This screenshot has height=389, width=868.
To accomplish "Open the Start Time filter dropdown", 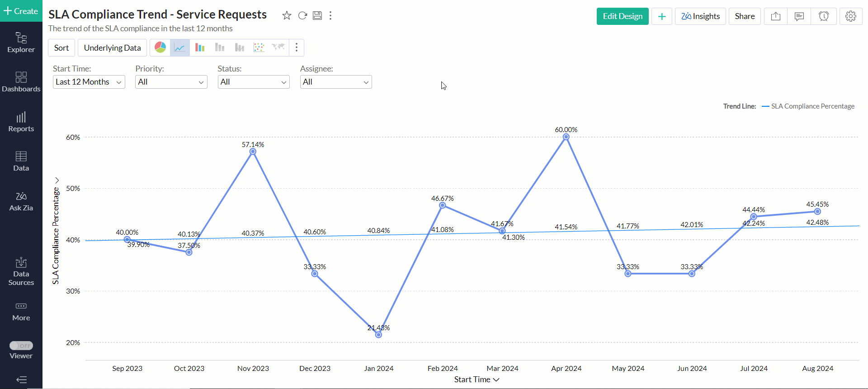I will tap(89, 82).
